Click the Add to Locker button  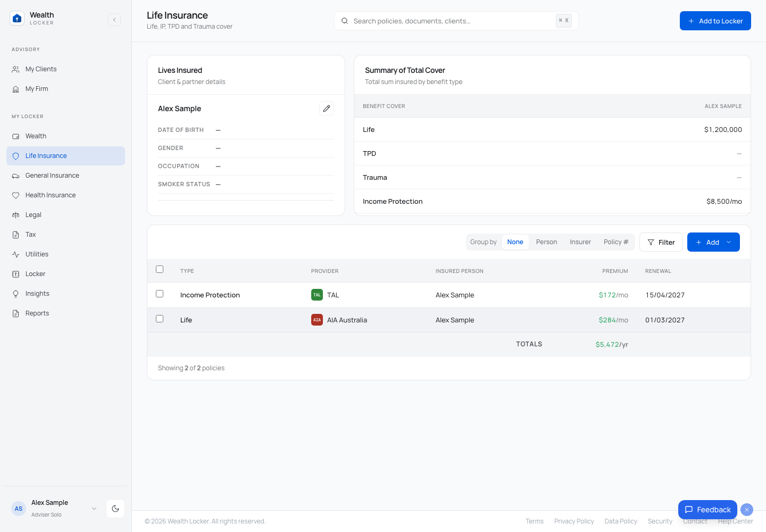click(x=715, y=21)
